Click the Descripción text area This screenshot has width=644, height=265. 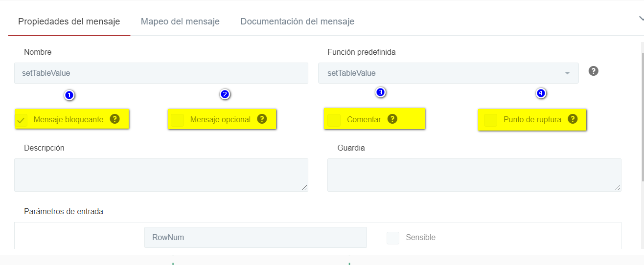point(161,175)
